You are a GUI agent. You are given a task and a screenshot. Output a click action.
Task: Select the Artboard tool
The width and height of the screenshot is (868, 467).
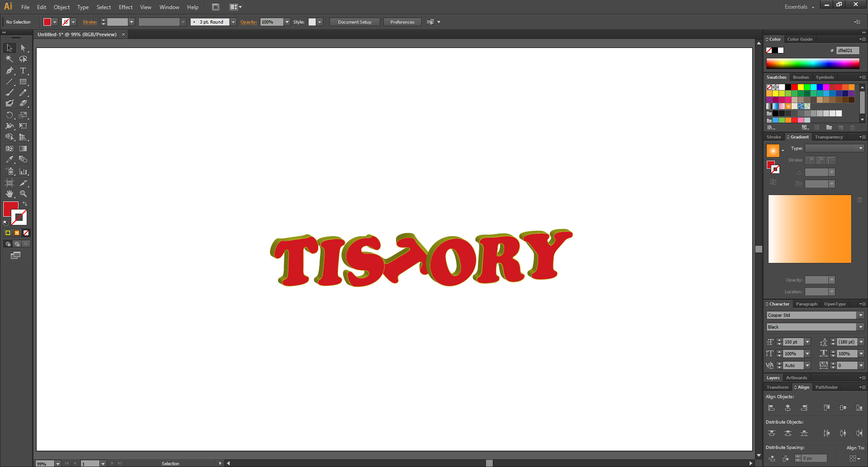pos(9,183)
